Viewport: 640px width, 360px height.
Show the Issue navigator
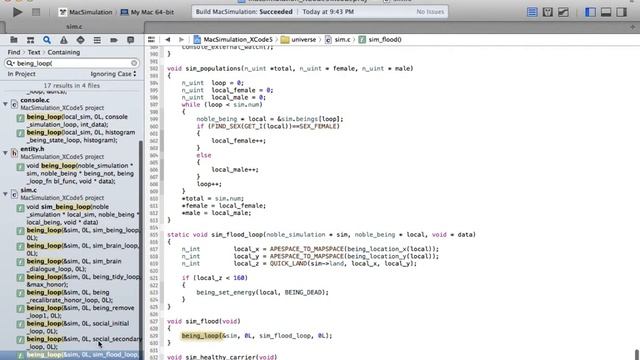[64, 40]
